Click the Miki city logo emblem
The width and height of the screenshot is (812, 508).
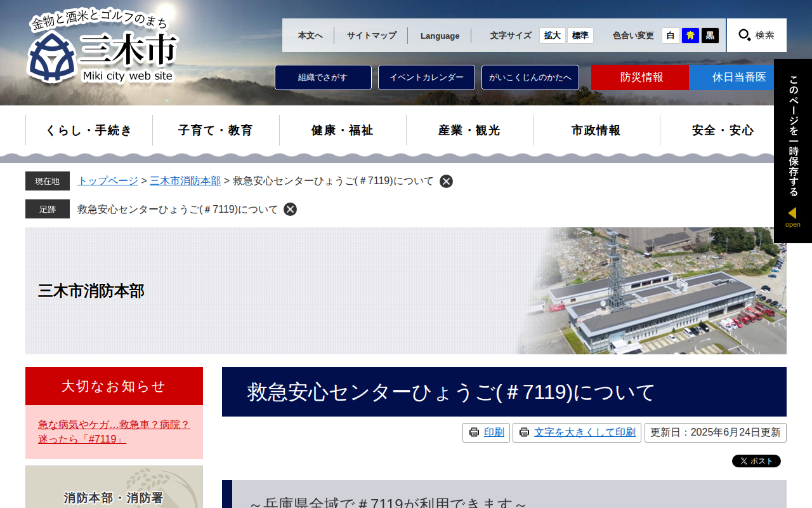point(51,57)
